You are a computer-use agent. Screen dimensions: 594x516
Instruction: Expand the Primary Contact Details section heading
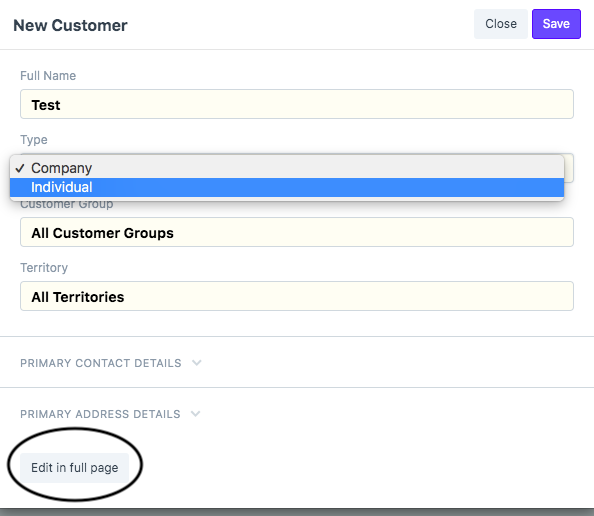(101, 363)
